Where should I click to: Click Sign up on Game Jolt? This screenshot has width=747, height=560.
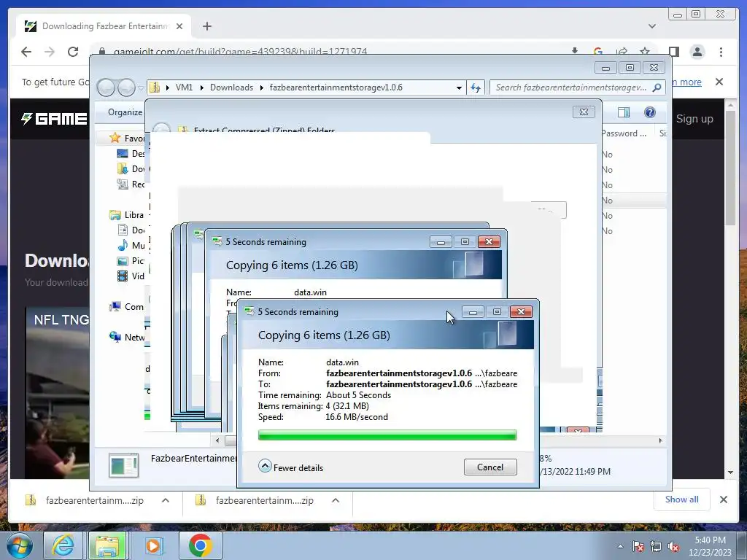tap(694, 119)
